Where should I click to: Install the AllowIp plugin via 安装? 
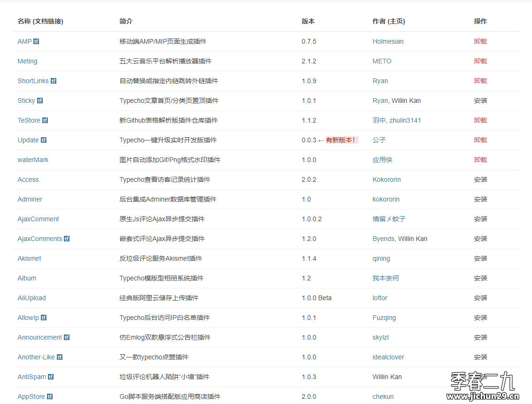pos(480,318)
